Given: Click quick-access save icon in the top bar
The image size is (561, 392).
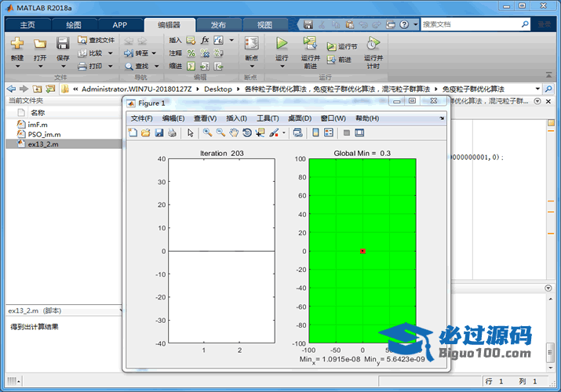Looking at the screenshot, I should [308, 24].
